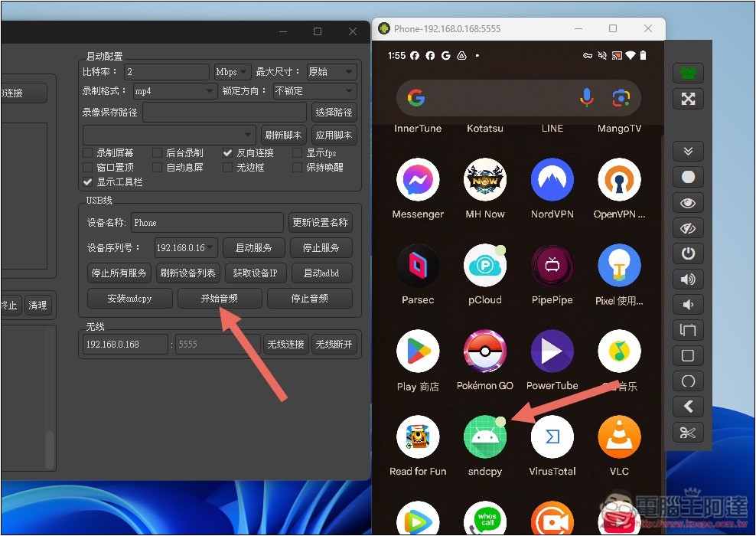Click 选择路径 button
756x536 pixels.
(x=334, y=113)
